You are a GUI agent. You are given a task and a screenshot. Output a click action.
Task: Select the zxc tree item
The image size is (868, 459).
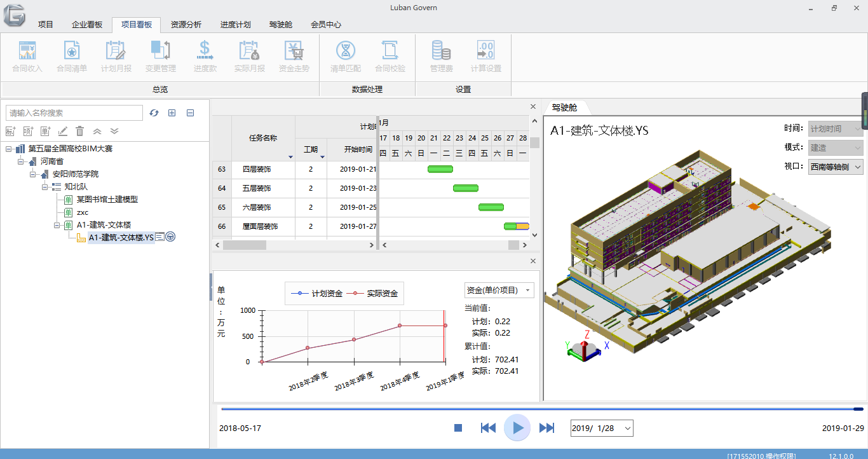coord(83,212)
